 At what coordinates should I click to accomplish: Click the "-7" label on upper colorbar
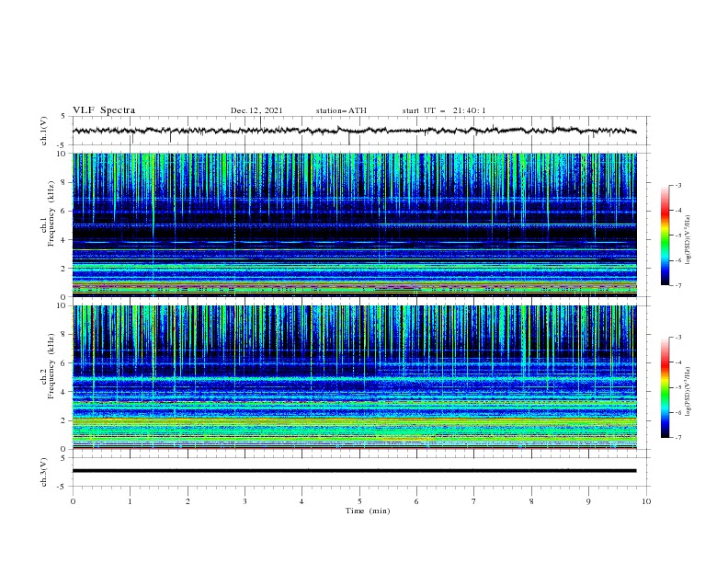tap(677, 285)
